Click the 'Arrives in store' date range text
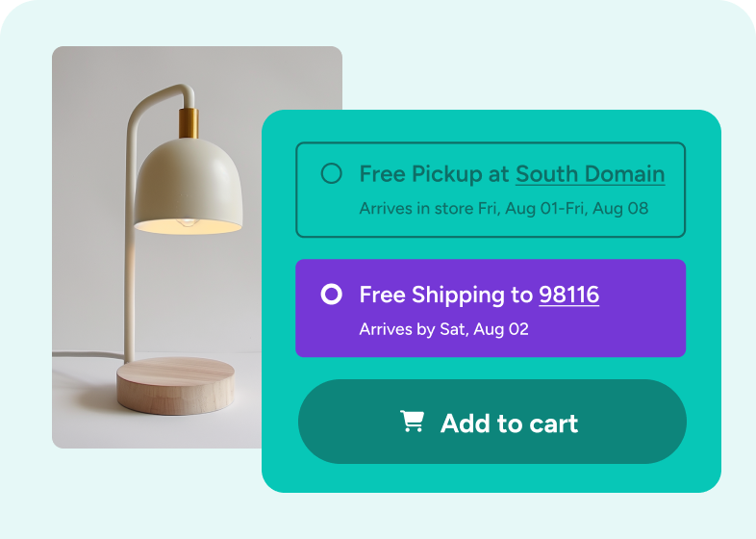The image size is (756, 539). pyautogui.click(x=504, y=209)
